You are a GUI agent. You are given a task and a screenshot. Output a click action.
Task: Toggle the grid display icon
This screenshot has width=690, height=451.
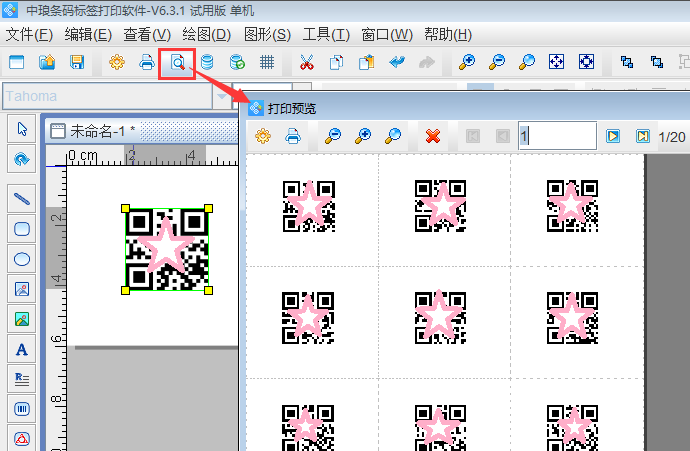click(x=267, y=62)
